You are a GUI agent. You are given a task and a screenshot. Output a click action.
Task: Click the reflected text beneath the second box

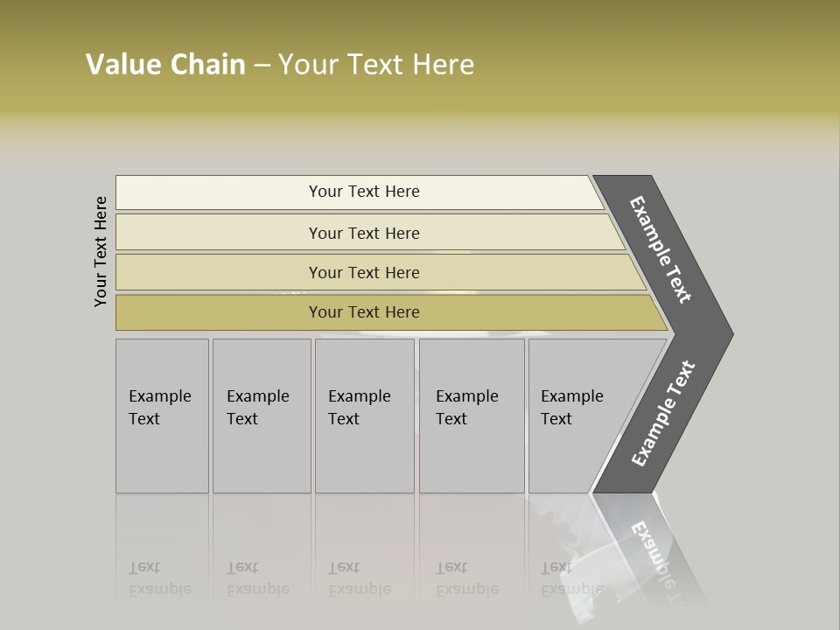pyautogui.click(x=257, y=579)
